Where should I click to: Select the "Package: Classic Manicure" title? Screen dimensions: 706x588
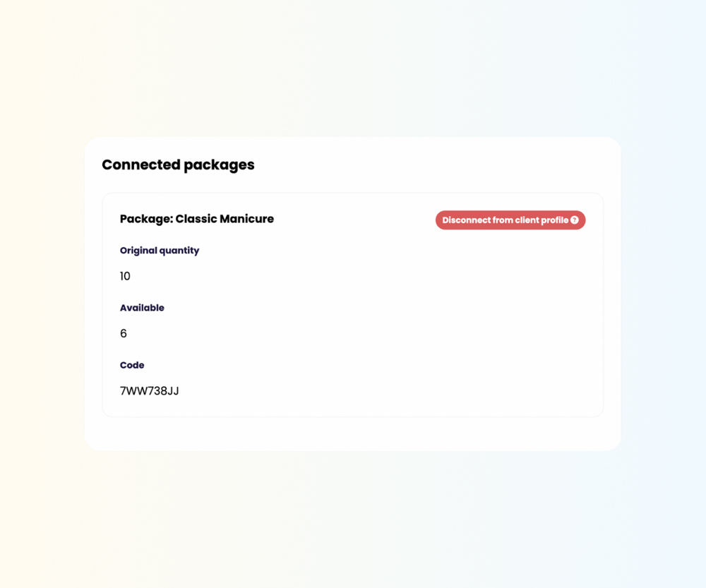tap(196, 219)
